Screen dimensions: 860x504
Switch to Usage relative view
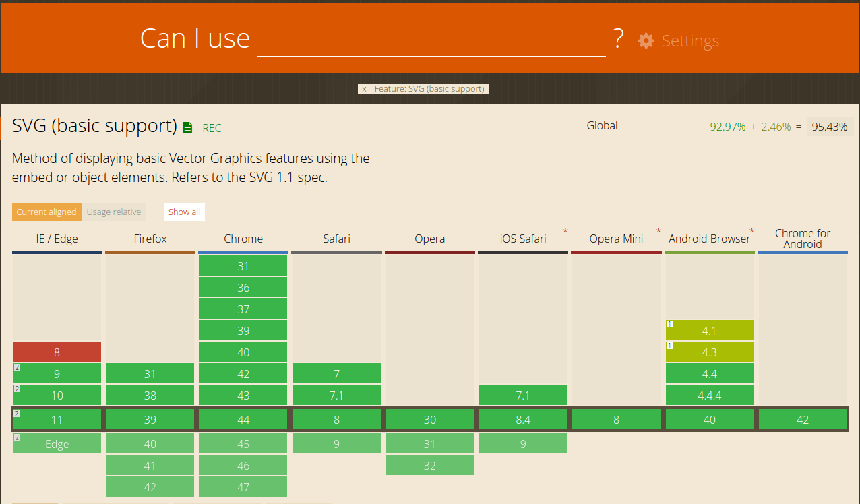(114, 212)
